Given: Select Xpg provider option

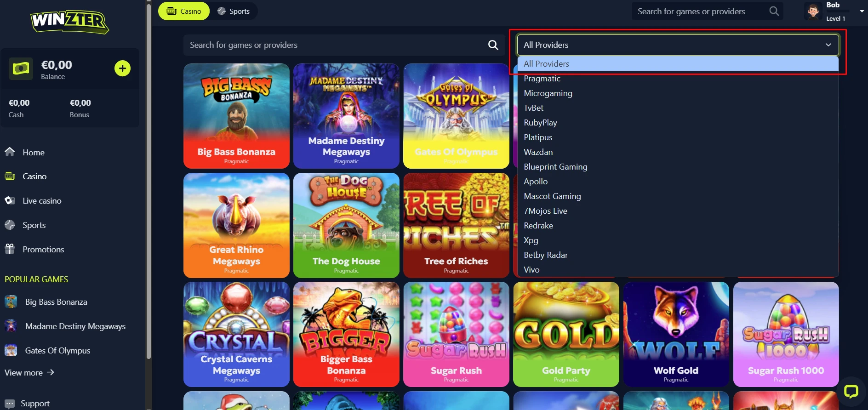Looking at the screenshot, I should (678, 240).
